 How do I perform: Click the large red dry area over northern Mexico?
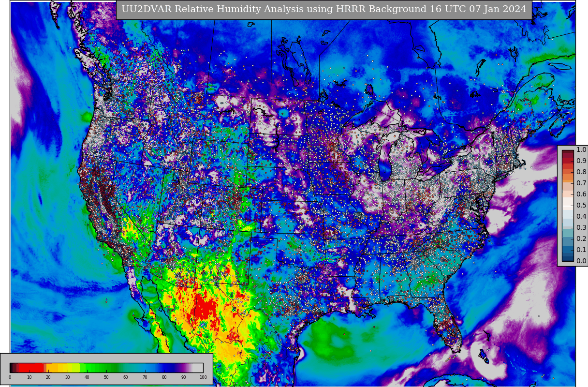tap(203, 310)
